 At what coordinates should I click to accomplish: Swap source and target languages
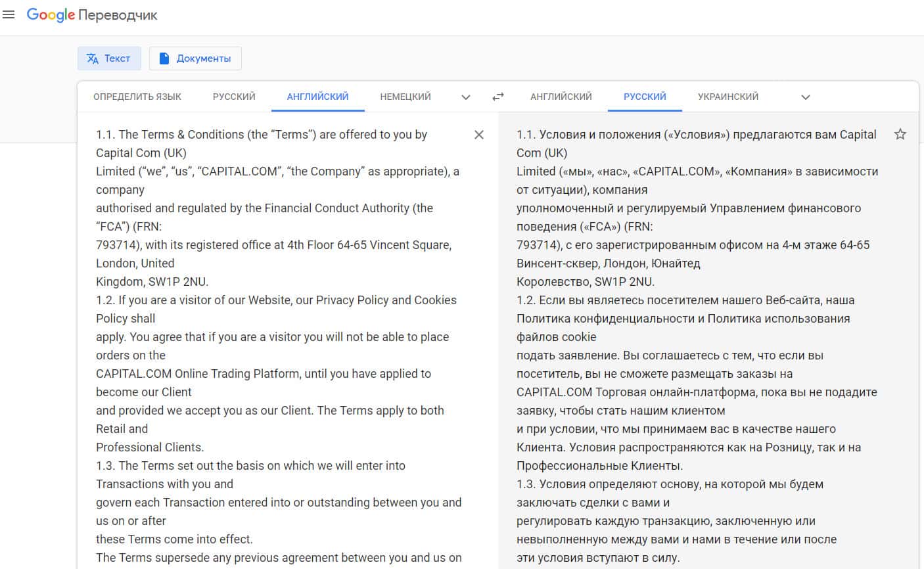pos(498,97)
